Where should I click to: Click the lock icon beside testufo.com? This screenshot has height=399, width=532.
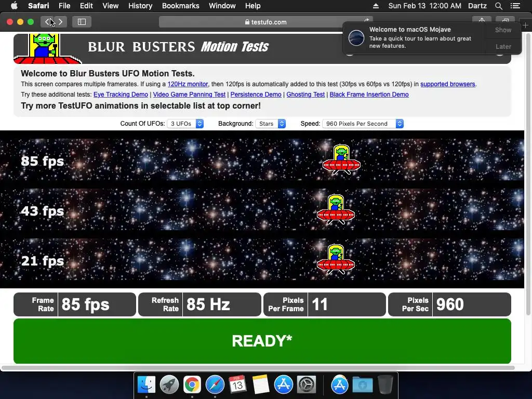tap(247, 22)
